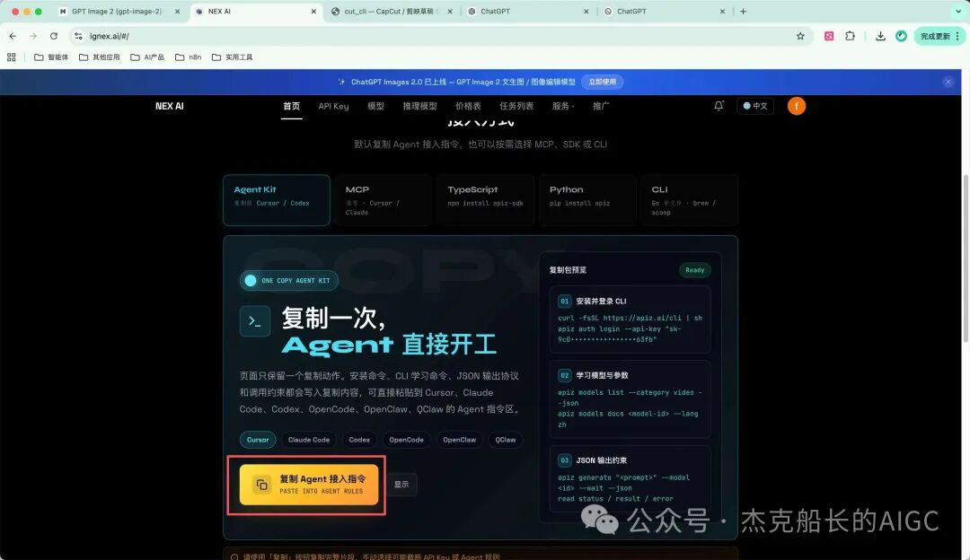The image size is (970, 560).
Task: Switch to the first ChatGPT browser tab
Action: (x=527, y=11)
